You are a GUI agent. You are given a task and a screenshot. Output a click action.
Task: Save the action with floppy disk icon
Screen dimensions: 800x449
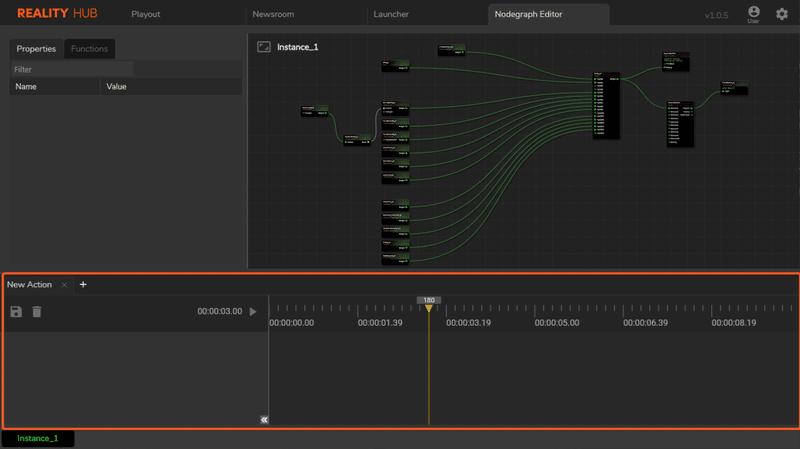16,312
